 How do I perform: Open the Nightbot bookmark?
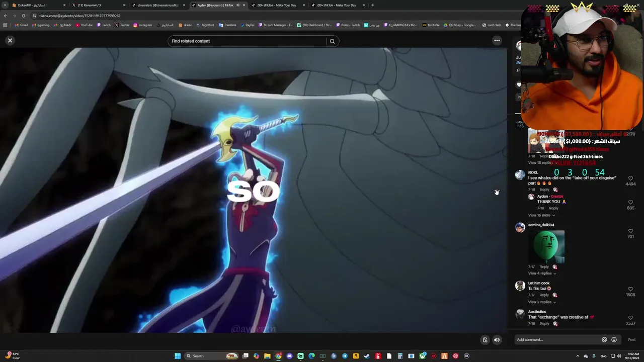tap(205, 25)
